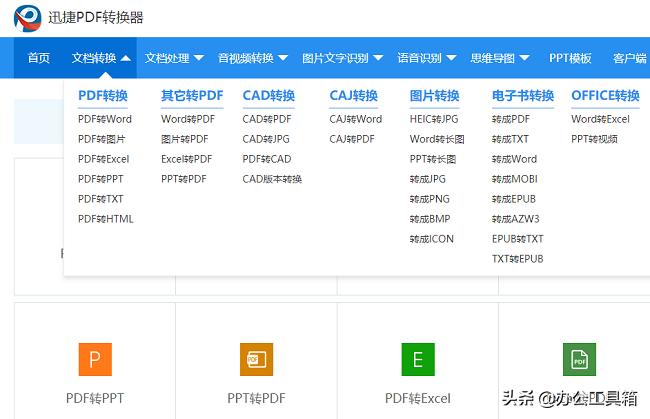Click 转成ICON link
The image size is (650, 419).
pos(432,239)
